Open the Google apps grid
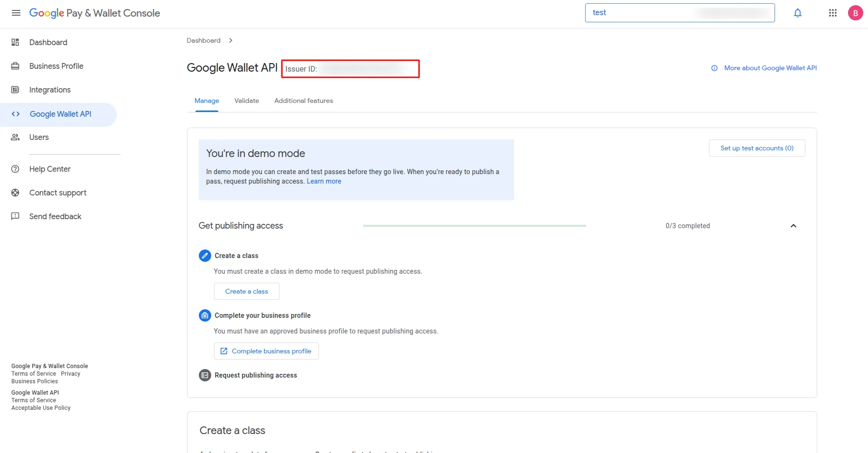This screenshot has width=868, height=453. click(x=832, y=13)
